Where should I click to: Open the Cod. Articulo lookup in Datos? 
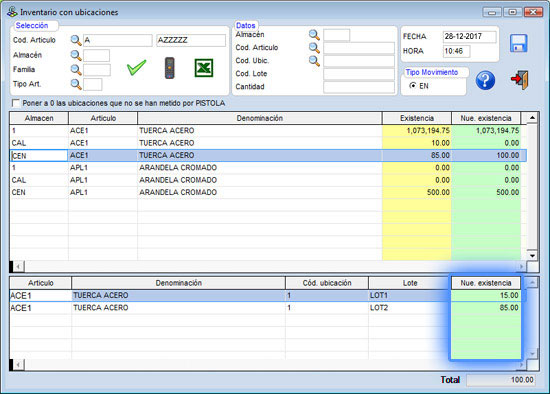(314, 48)
